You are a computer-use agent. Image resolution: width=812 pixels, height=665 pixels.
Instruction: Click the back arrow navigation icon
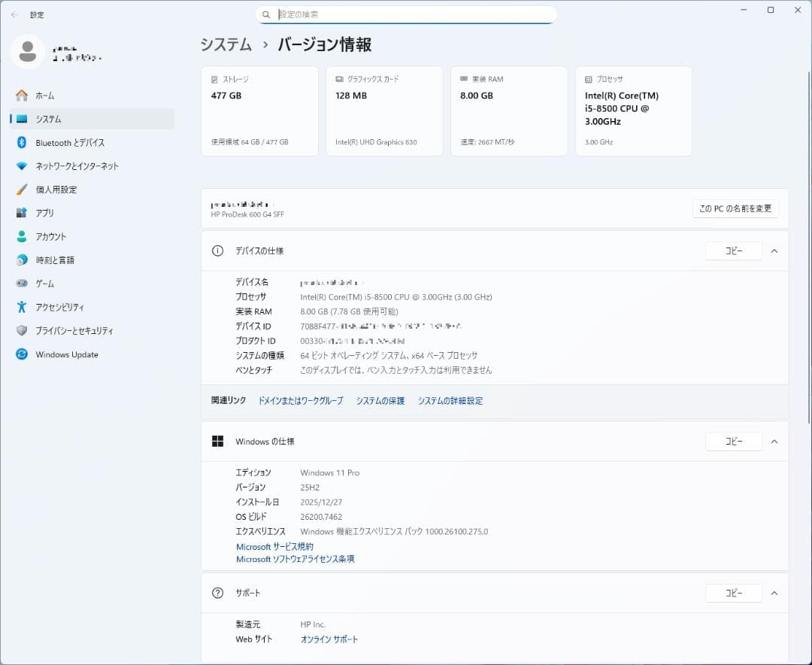15,14
